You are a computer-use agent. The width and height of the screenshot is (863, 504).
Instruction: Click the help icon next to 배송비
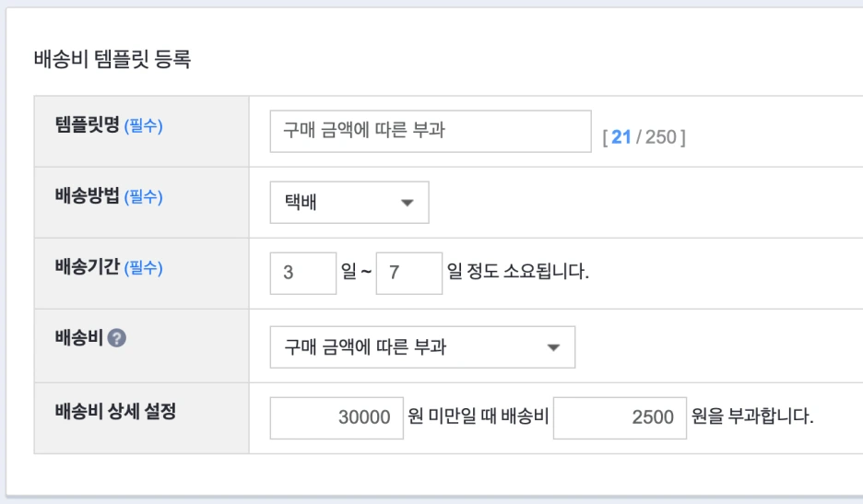click(x=116, y=338)
